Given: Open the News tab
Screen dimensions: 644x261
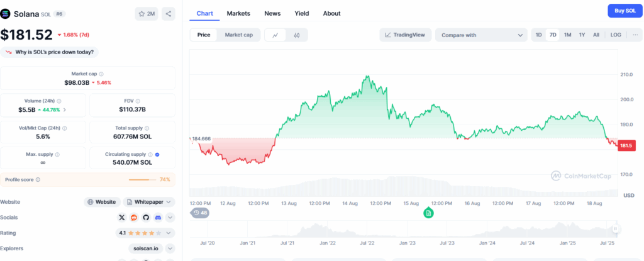Looking at the screenshot, I should 272,13.
